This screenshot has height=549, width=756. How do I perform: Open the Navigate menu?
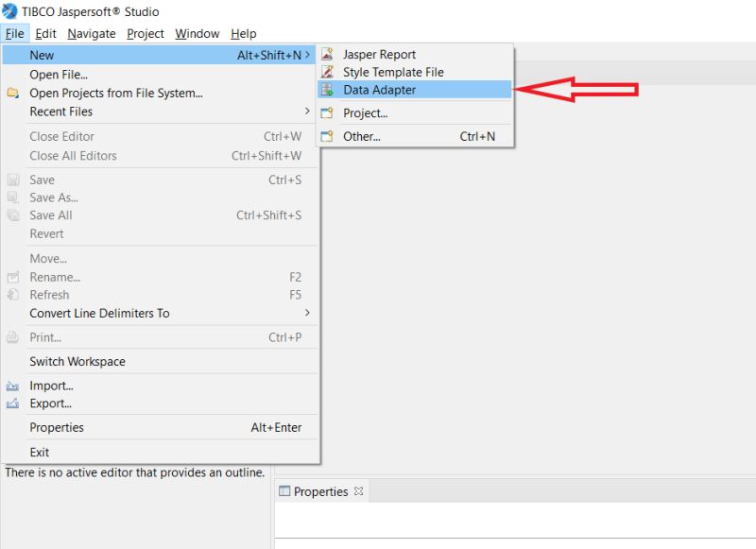91,33
